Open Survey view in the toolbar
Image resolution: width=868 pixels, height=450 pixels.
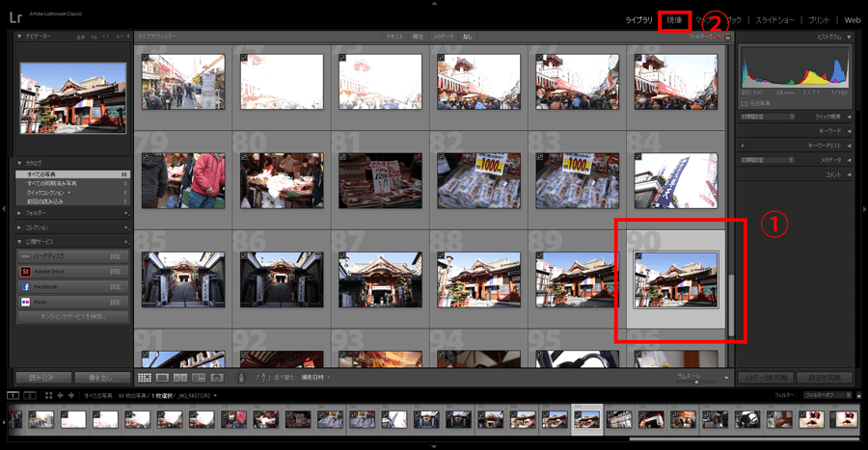199,378
